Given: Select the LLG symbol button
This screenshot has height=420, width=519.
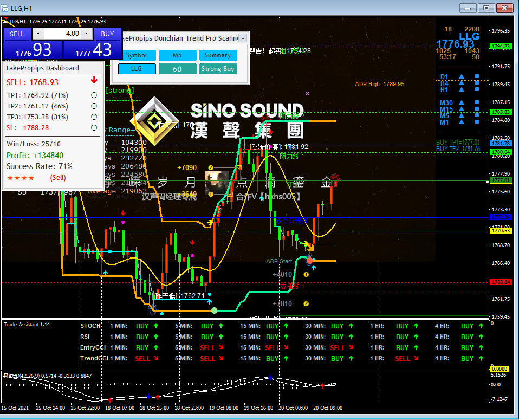Looking at the screenshot, I should tap(137, 69).
